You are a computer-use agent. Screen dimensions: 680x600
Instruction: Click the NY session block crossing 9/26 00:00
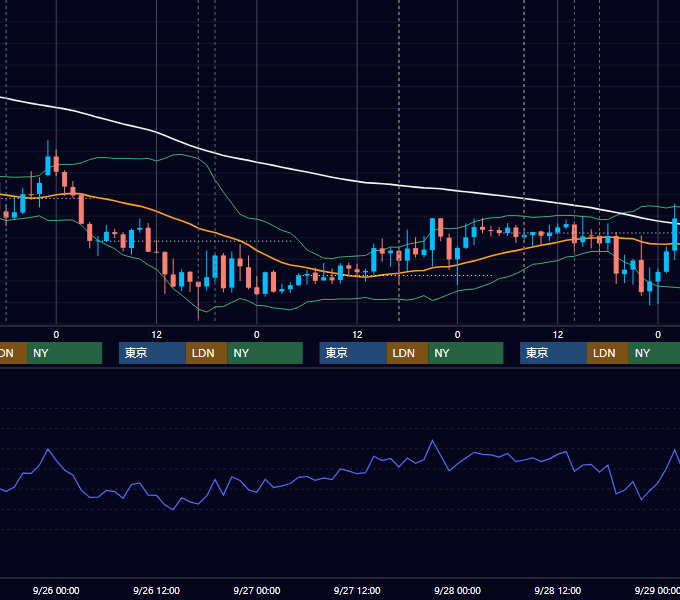pyautogui.click(x=64, y=353)
